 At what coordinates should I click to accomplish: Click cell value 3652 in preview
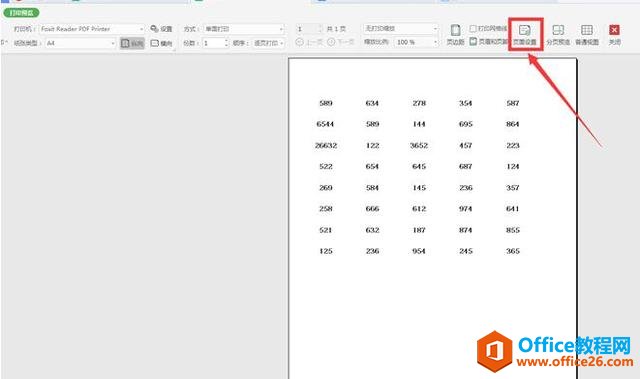coord(419,145)
